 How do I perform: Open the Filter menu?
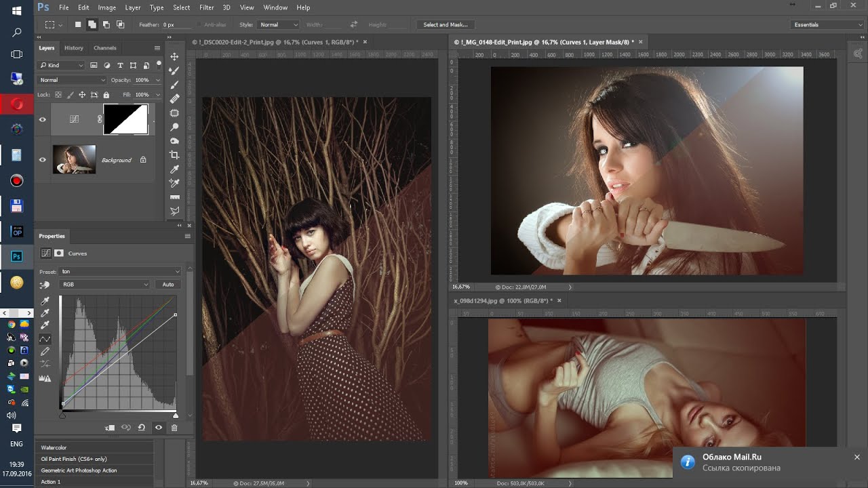(x=207, y=7)
